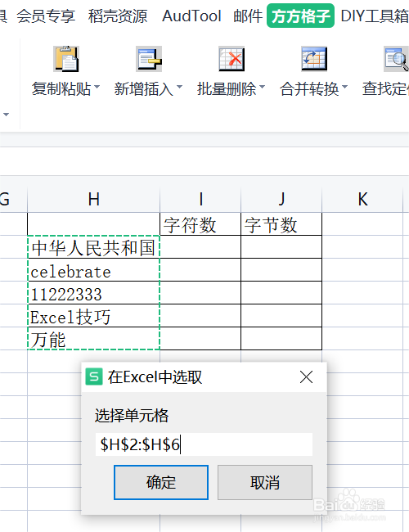Click the 批量删除 delete icon
The image size is (409, 532).
231,59
